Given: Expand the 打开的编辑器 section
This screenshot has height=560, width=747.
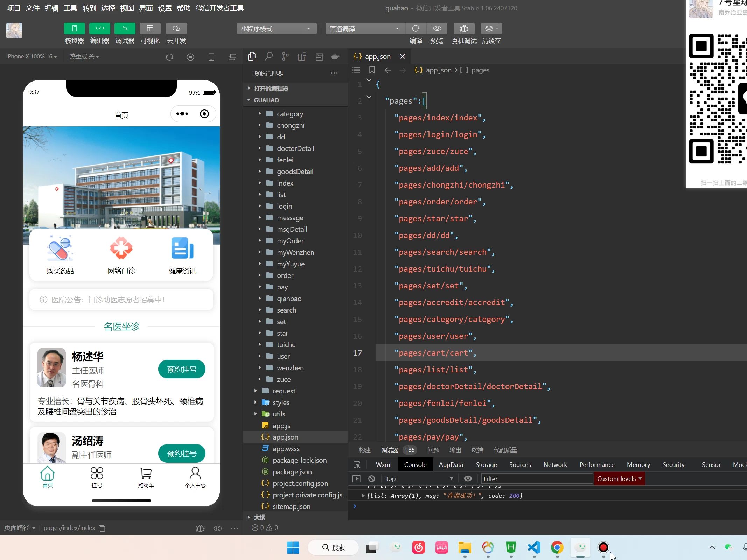Looking at the screenshot, I should [x=296, y=89].
